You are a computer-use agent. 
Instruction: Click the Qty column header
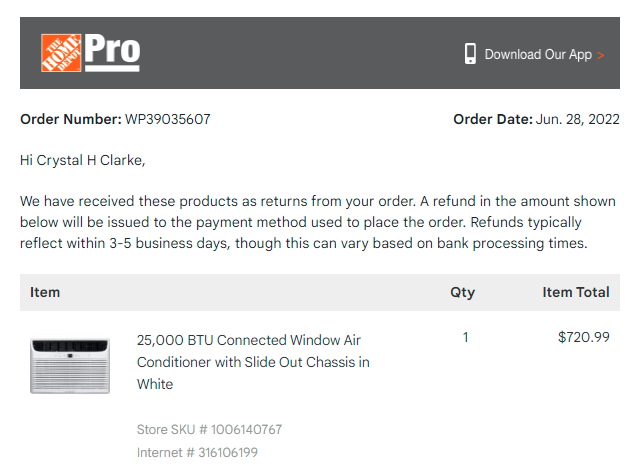[x=463, y=293]
